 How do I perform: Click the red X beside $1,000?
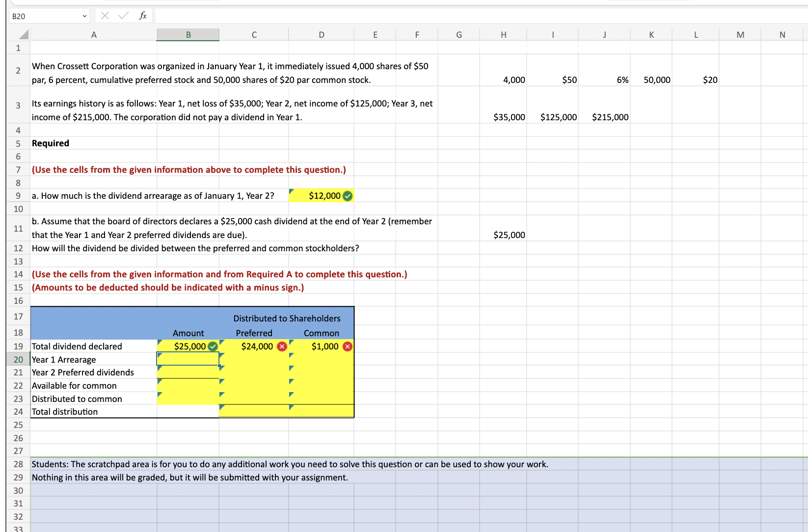(348, 346)
